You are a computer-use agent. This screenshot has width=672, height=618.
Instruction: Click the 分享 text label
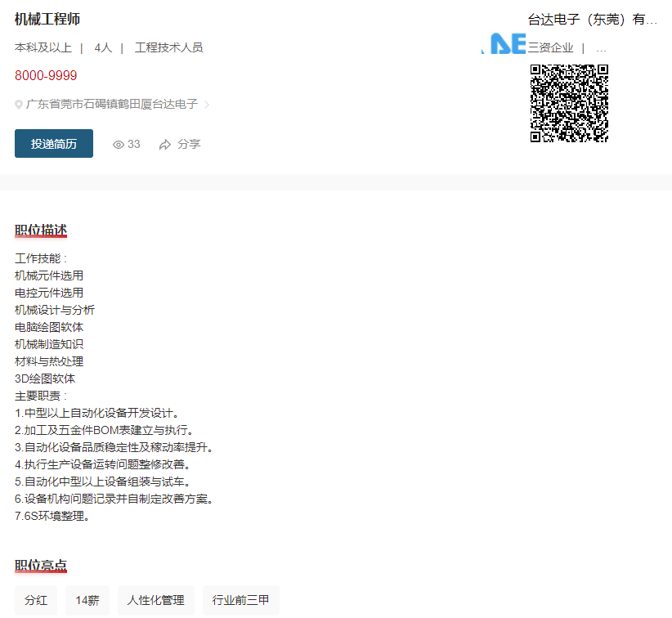click(189, 144)
